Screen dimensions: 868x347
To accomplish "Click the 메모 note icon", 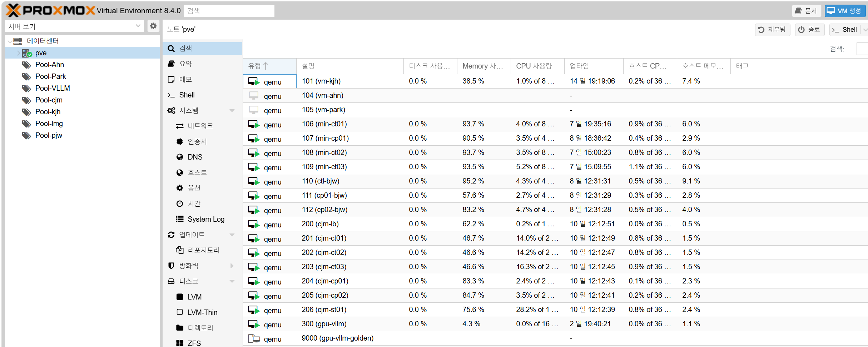I will tap(171, 79).
